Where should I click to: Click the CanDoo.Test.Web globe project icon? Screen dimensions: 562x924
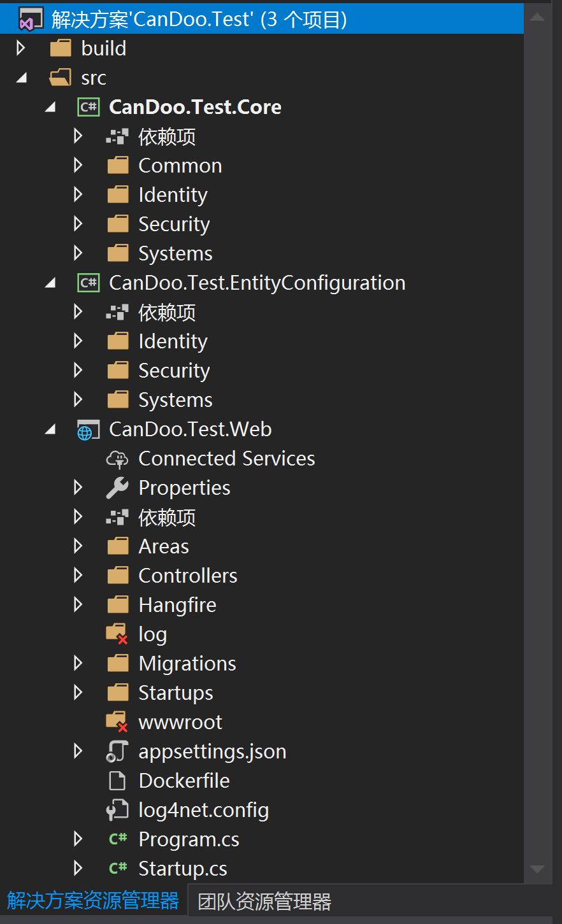[x=88, y=430]
